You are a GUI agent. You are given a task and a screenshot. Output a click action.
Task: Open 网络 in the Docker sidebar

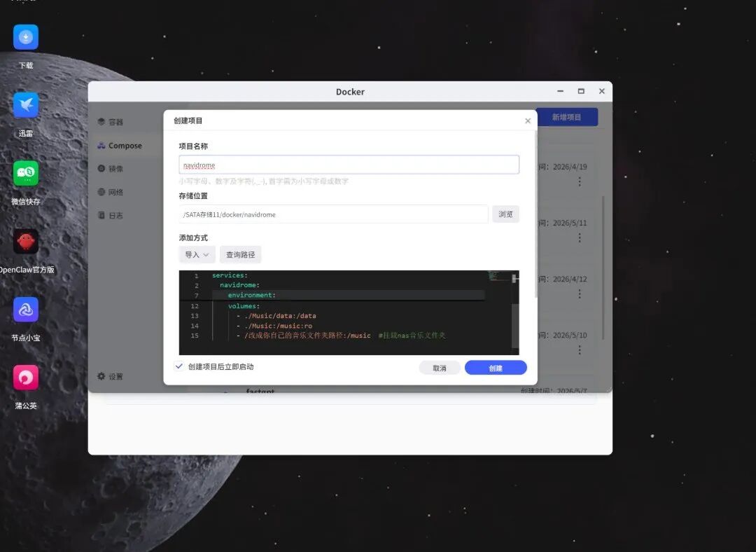(111, 192)
